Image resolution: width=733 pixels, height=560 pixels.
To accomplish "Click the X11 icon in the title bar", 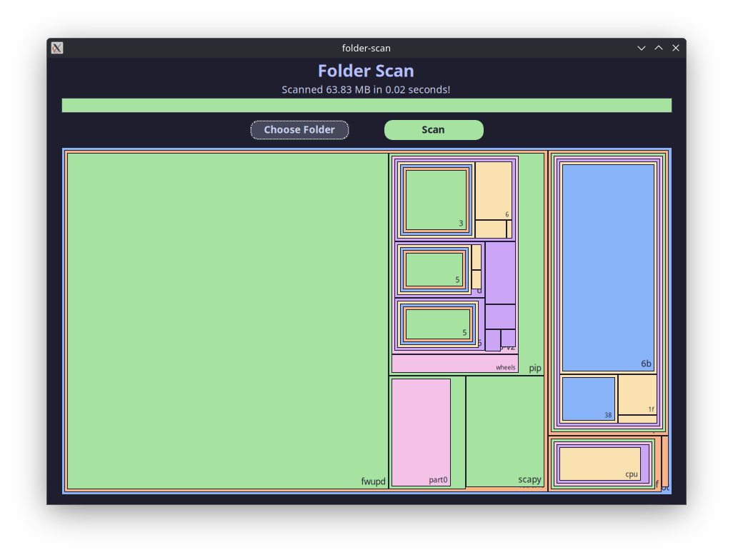I will pyautogui.click(x=56, y=48).
